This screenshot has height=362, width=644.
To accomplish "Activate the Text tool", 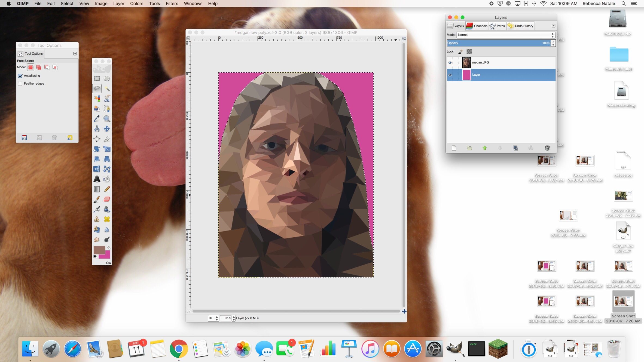I will pyautogui.click(x=97, y=179).
